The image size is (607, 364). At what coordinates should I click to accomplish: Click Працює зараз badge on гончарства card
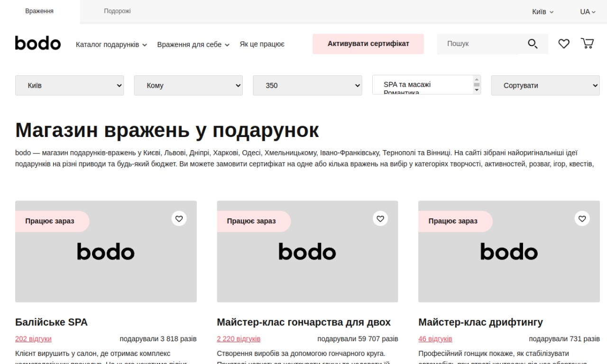tap(254, 221)
